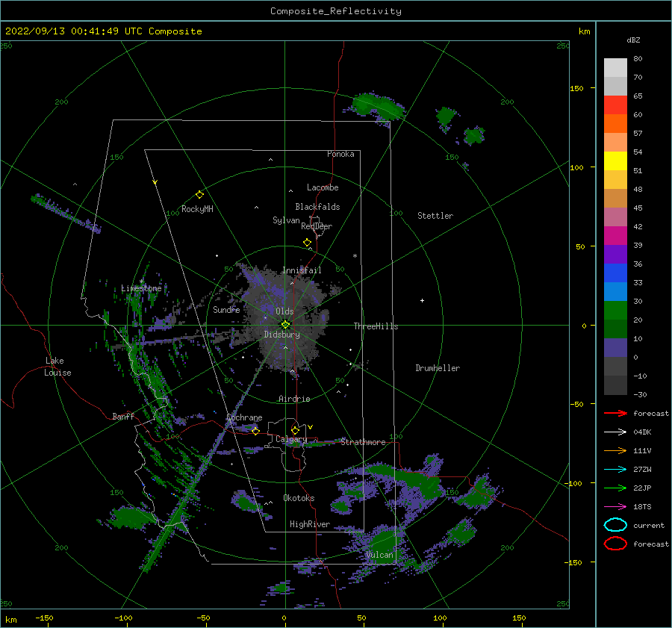Click the ThreeHills label

pyautogui.click(x=376, y=326)
